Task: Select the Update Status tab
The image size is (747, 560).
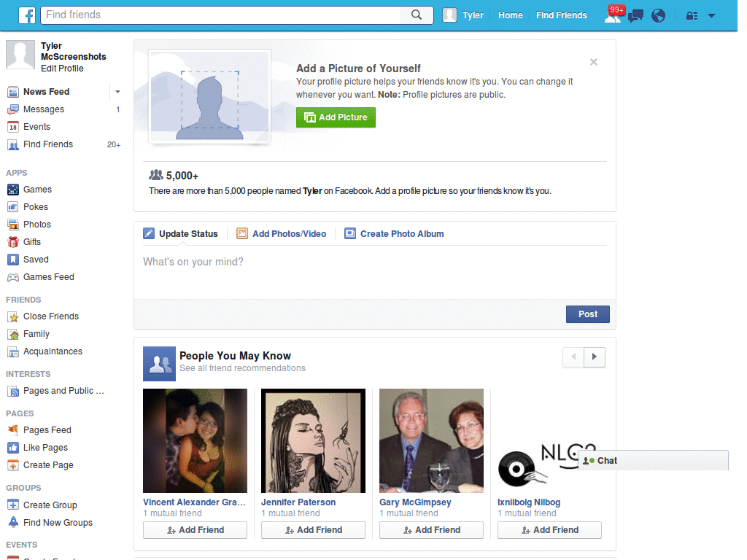Action: tap(181, 234)
